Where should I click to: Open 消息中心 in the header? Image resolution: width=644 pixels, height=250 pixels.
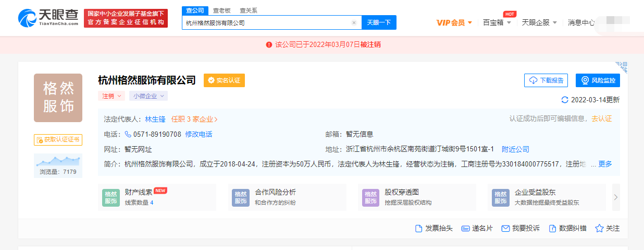[x=581, y=22]
